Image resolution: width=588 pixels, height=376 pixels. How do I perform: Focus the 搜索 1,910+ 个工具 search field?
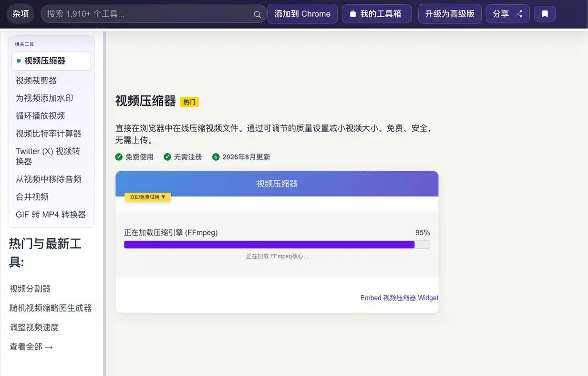[x=154, y=14]
